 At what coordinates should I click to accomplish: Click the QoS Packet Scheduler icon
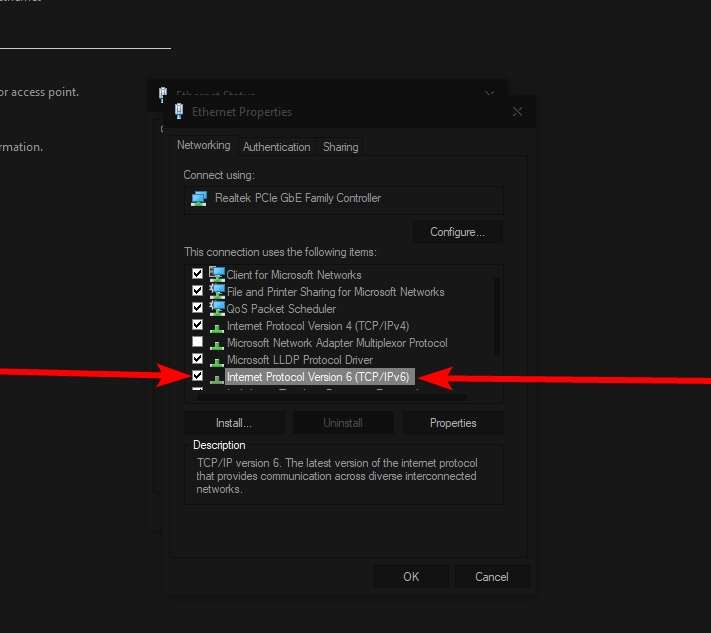[x=217, y=308]
